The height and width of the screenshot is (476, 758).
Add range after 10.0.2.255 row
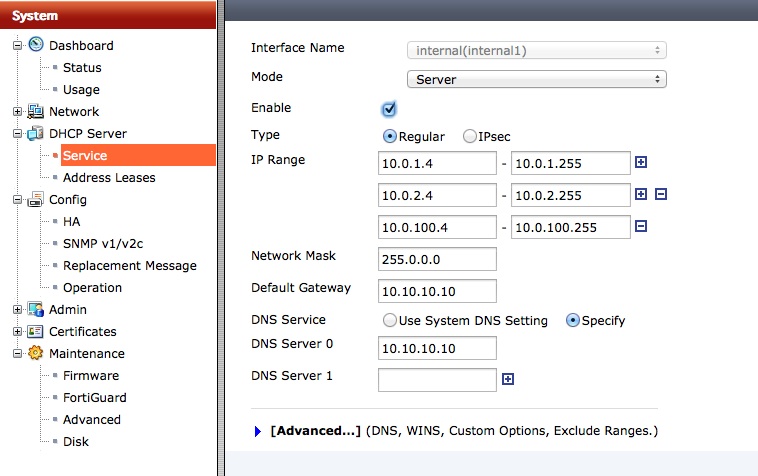pos(641,194)
